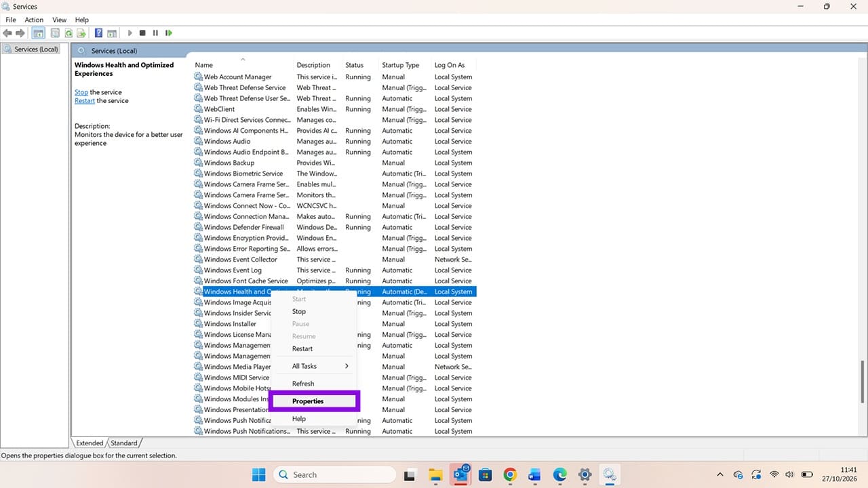The height and width of the screenshot is (488, 868).
Task: Toggle the Show/Hide Action Pane toolbar icon
Action: (112, 33)
